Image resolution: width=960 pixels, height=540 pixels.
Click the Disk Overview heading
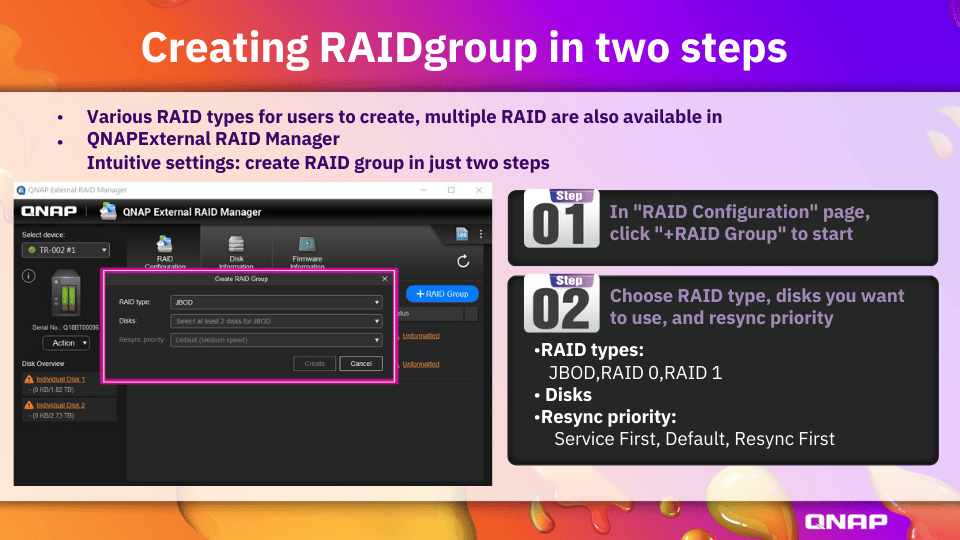[x=43, y=364]
